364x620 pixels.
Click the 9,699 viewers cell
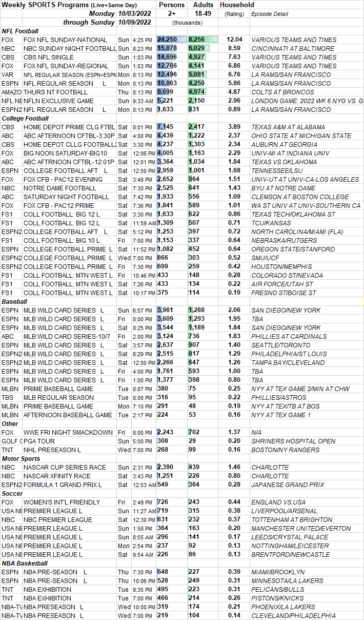coord(172,92)
